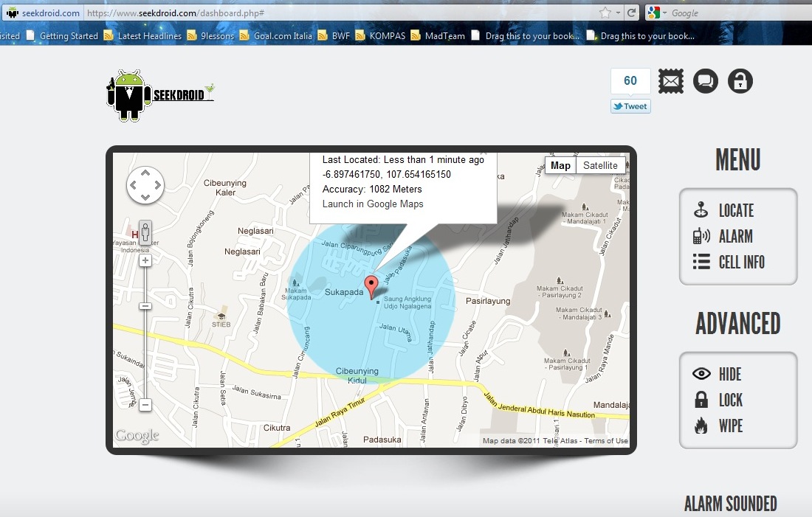Click the Tweet button
Viewport: 812px width, 517px height.
click(630, 106)
